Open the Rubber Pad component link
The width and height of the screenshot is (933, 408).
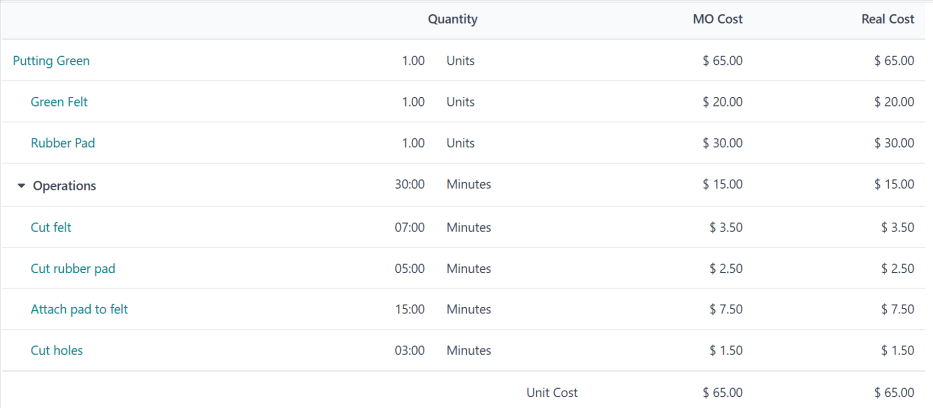coord(62,143)
